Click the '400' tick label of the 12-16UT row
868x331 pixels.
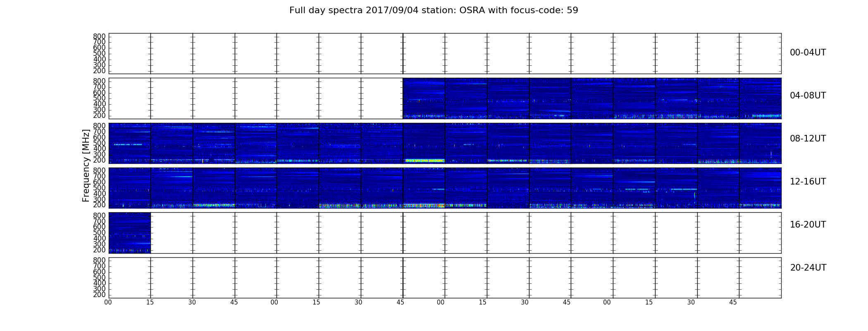coord(100,193)
